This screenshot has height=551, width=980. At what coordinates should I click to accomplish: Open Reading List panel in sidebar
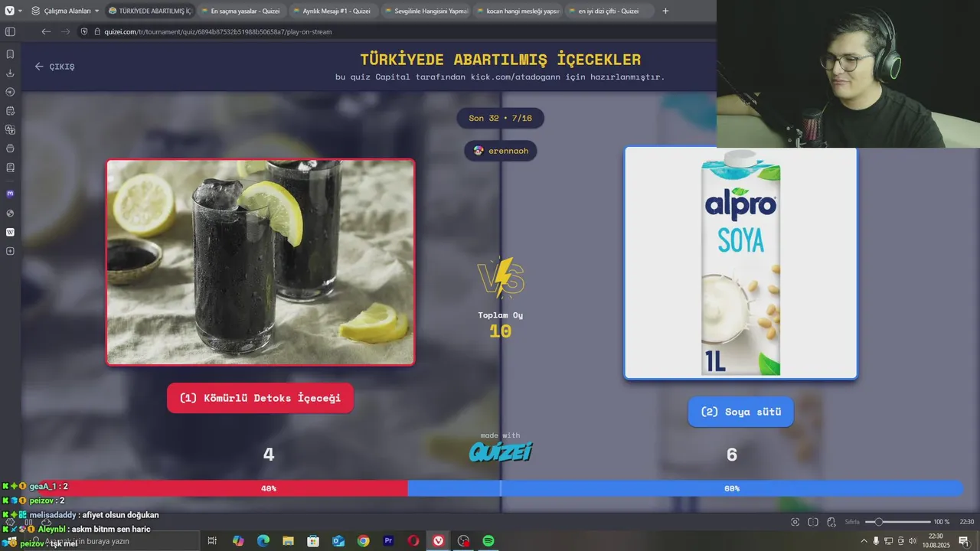pyautogui.click(x=10, y=167)
